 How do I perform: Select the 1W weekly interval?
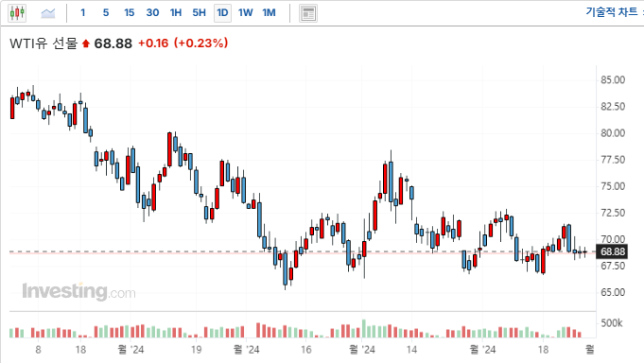click(x=246, y=12)
